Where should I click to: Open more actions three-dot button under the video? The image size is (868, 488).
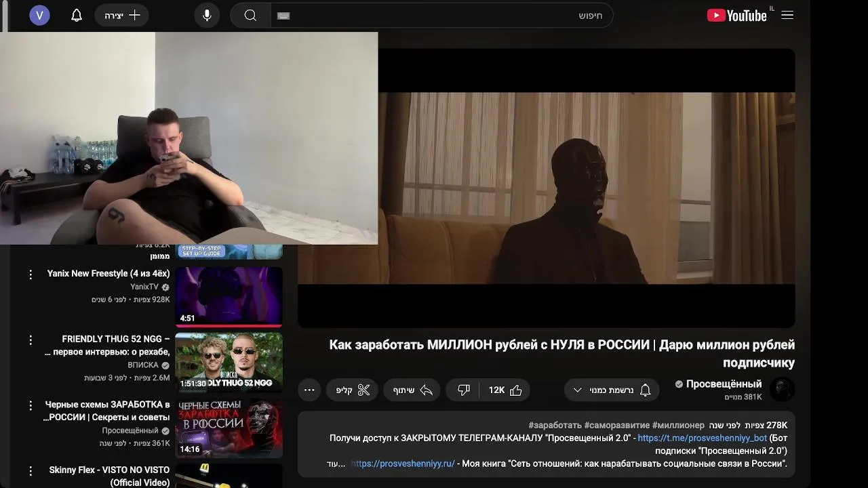(309, 390)
